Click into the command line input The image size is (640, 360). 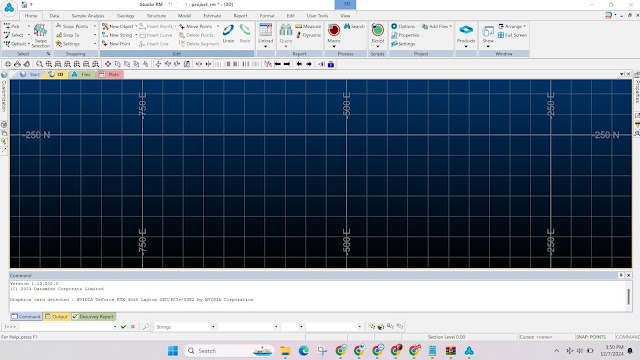[65, 327]
